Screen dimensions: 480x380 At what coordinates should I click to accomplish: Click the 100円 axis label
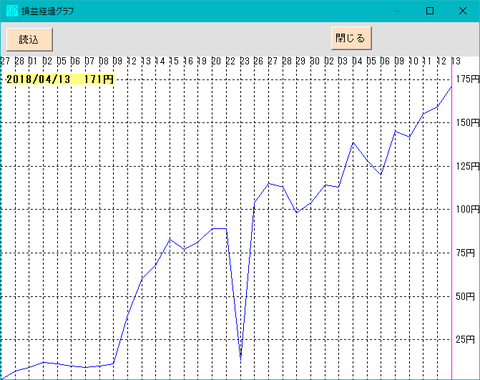tap(468, 209)
